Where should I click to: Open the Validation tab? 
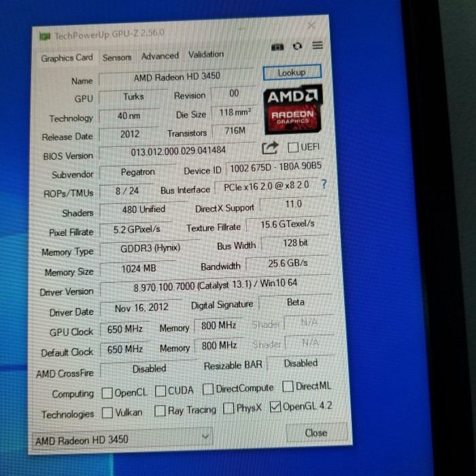pos(206,54)
